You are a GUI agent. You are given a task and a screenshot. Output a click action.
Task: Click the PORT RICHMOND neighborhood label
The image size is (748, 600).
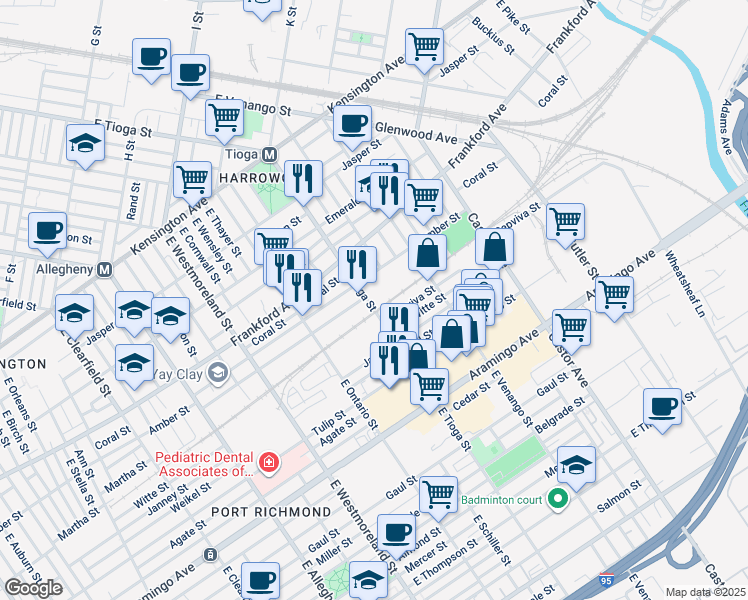click(271, 512)
